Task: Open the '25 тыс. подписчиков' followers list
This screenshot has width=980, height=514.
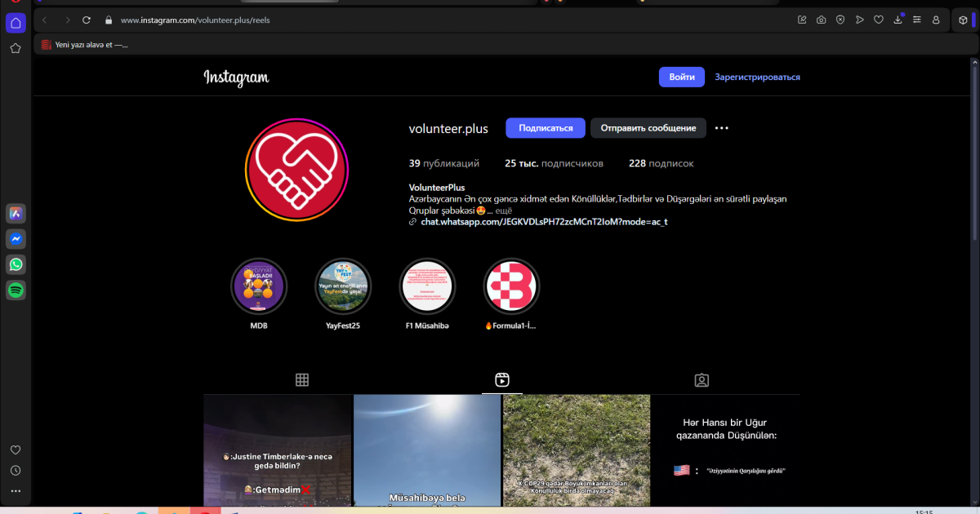Action: [554, 163]
